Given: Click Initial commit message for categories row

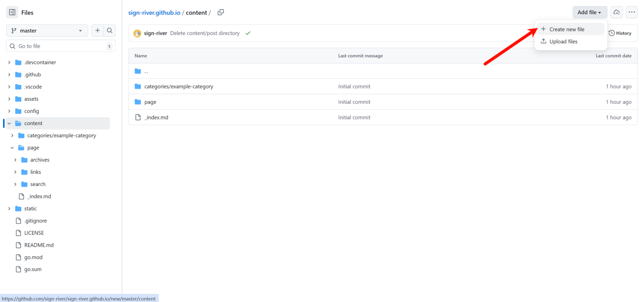Looking at the screenshot, I should (355, 86).
